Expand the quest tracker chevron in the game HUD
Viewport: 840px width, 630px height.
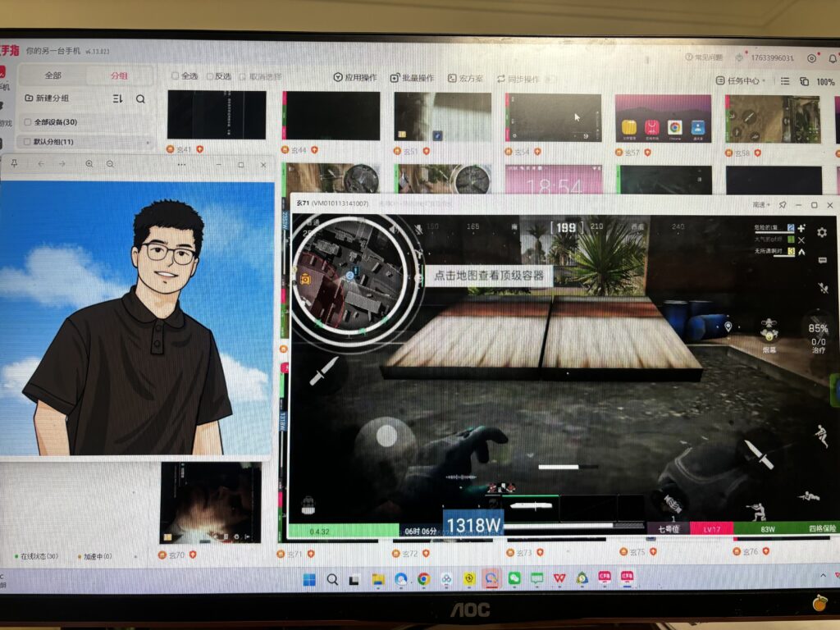pos(801,251)
